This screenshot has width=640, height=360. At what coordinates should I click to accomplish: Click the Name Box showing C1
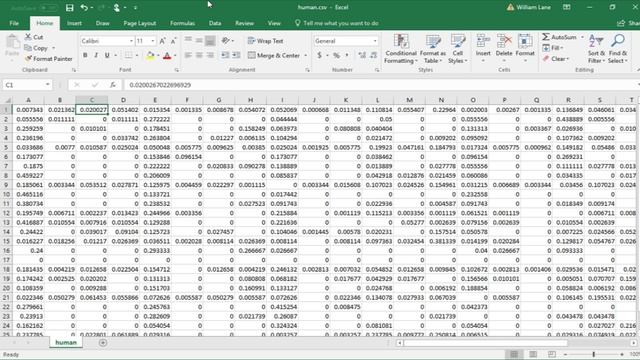[27, 85]
